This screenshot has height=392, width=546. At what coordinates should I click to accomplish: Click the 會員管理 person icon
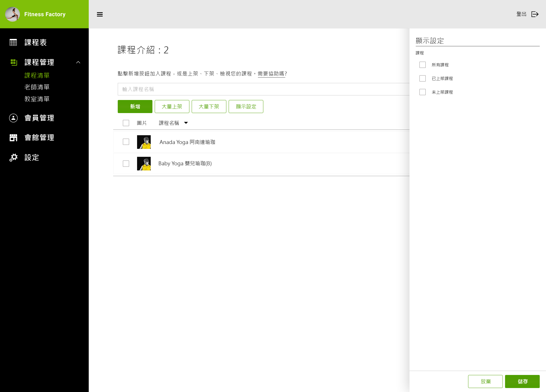13,118
